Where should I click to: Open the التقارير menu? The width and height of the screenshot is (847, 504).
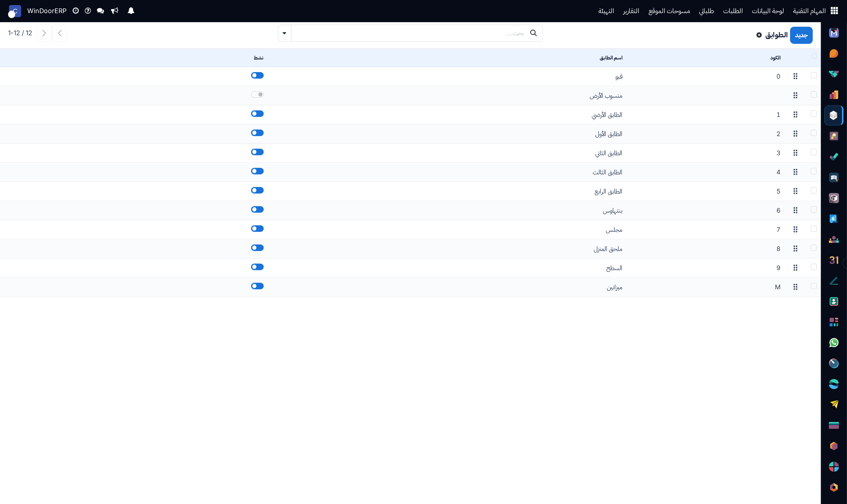tap(630, 11)
